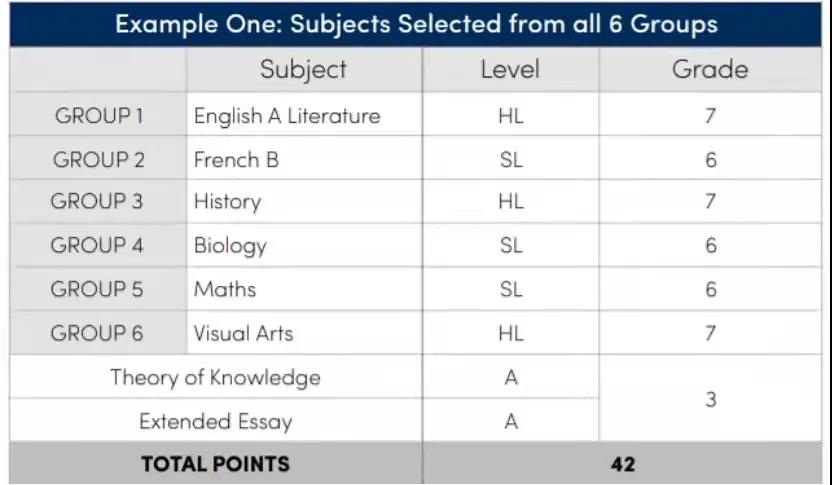Click the HL level for Visual Arts
Viewport: 832px width, 485px height.
[x=510, y=333]
